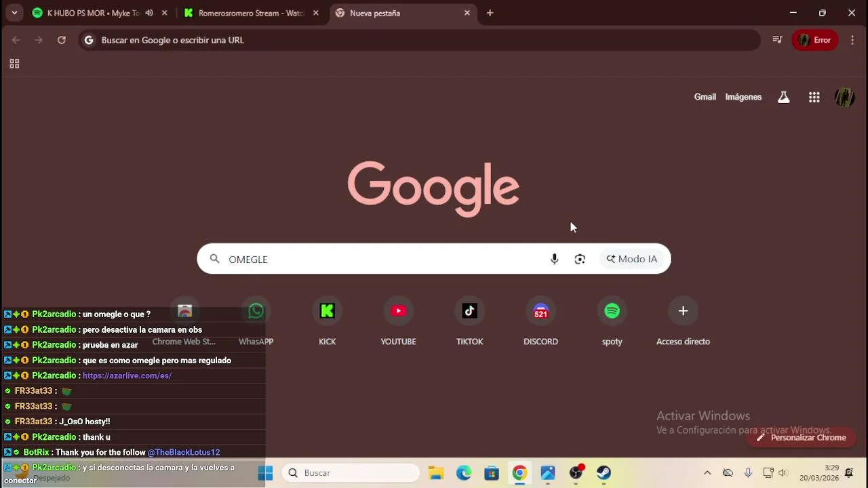Click the Google logo

[x=433, y=189]
